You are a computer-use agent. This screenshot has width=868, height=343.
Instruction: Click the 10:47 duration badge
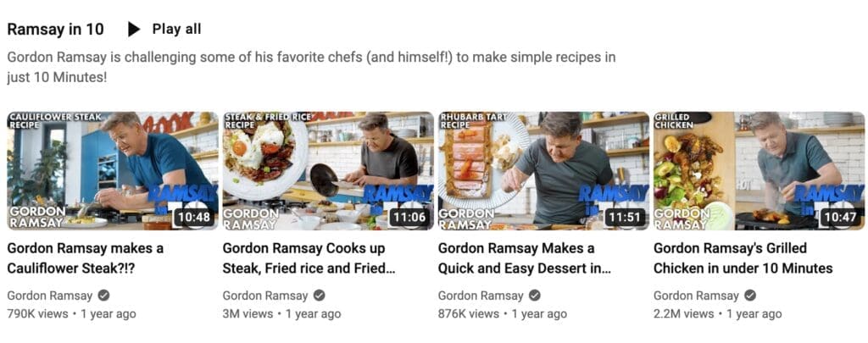(840, 218)
